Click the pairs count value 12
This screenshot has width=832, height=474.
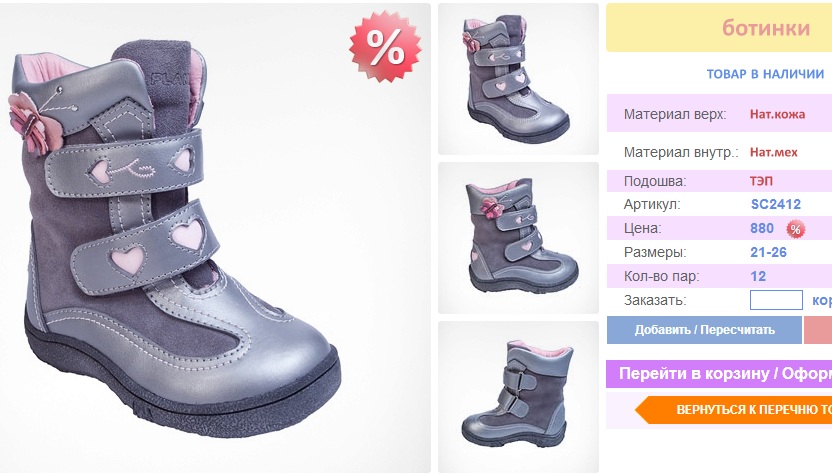point(758,276)
